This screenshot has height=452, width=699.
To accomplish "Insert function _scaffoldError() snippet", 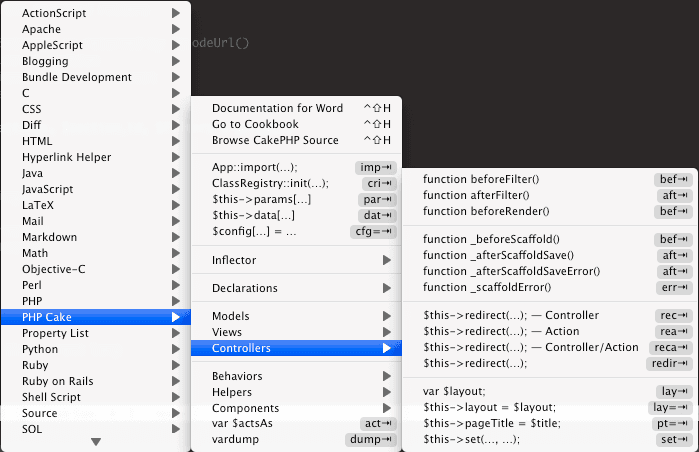I will (550, 288).
